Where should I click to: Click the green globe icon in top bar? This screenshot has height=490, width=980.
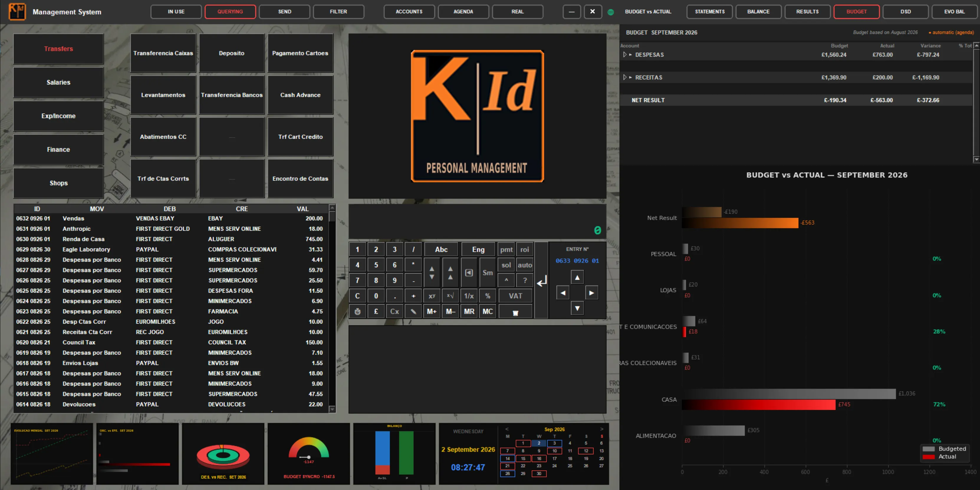[611, 12]
